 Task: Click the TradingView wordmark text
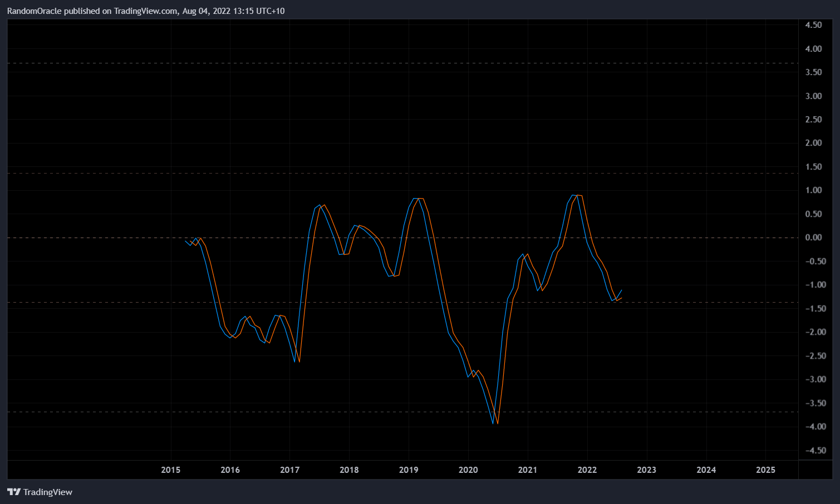[x=48, y=492]
